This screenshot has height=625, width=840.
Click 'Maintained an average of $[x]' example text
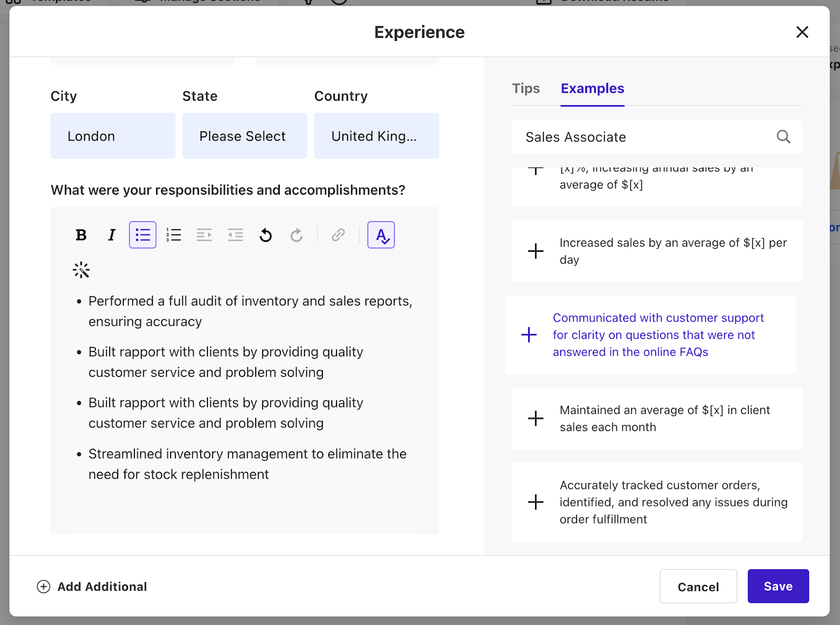click(665, 418)
